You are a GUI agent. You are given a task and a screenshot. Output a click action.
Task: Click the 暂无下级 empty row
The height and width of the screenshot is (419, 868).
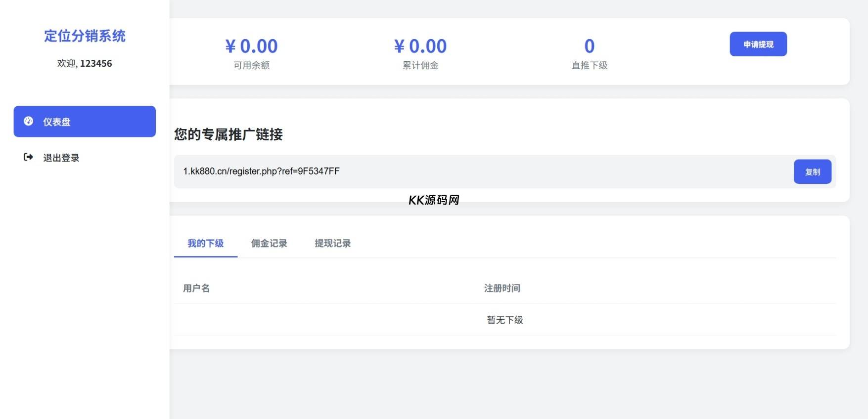point(505,320)
